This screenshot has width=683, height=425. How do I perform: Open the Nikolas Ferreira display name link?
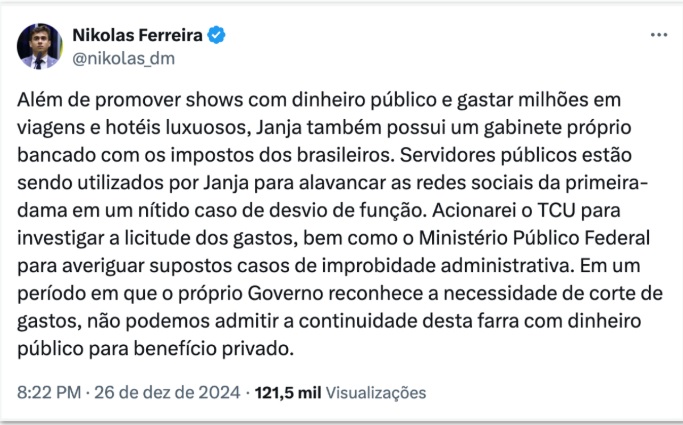[137, 35]
